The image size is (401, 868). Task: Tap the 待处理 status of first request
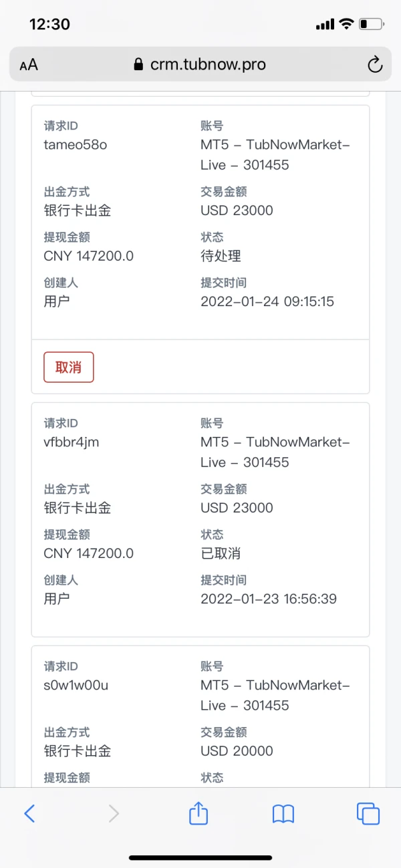point(221,256)
